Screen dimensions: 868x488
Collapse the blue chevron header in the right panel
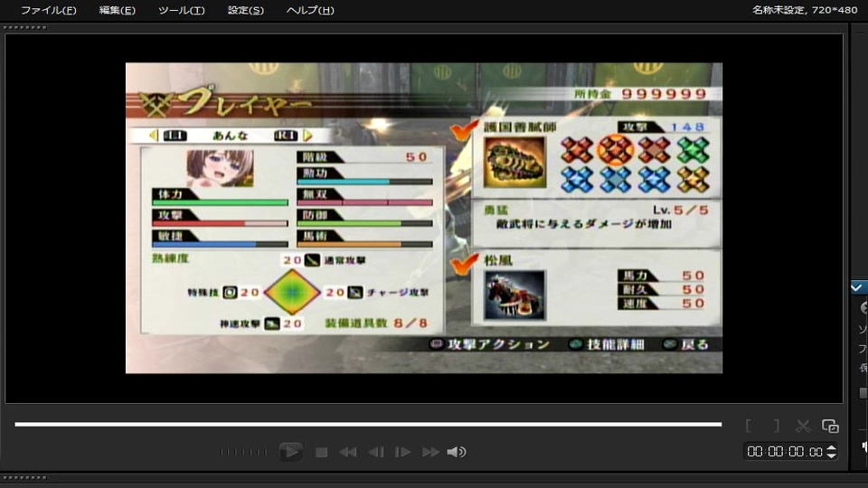(x=857, y=287)
